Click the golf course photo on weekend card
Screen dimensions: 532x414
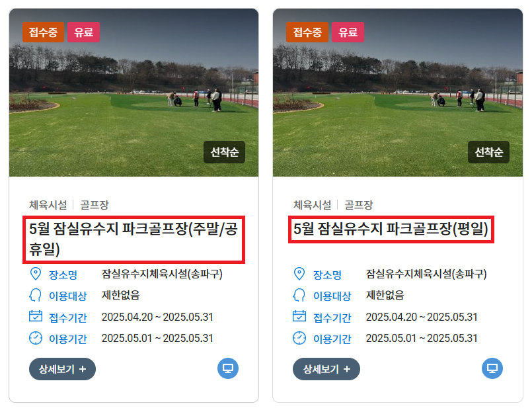pos(133,93)
